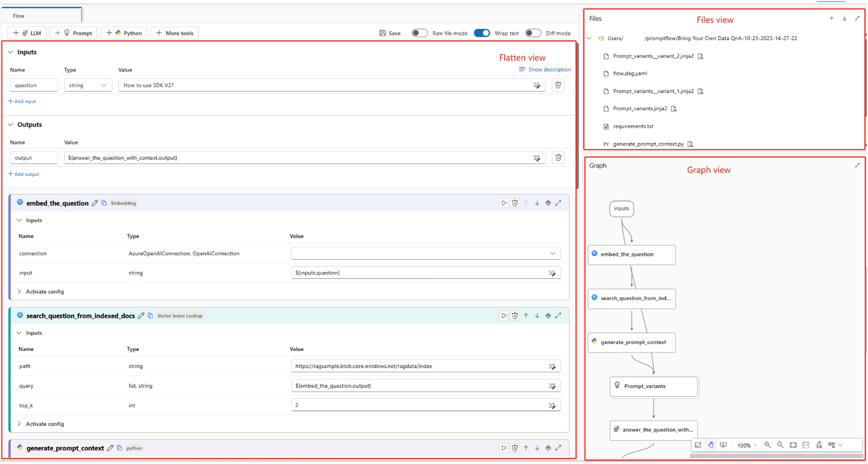
Task: Collapse the Users folder tree
Action: point(589,38)
